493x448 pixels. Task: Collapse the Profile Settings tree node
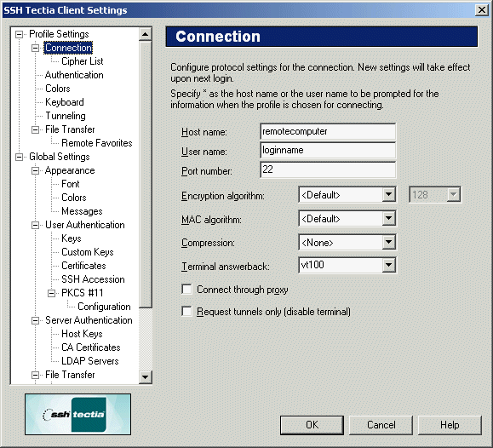(20, 34)
